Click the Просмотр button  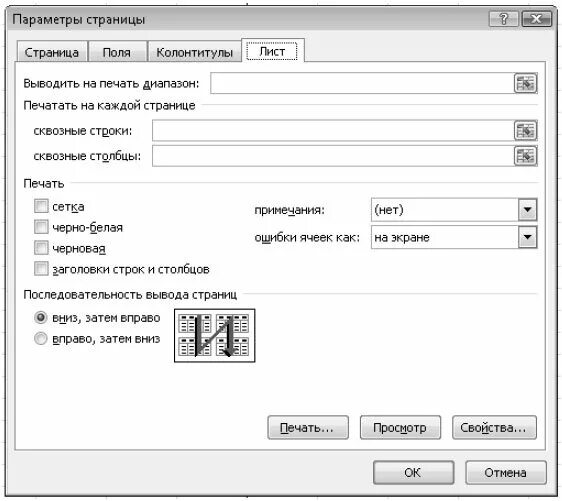click(x=400, y=428)
